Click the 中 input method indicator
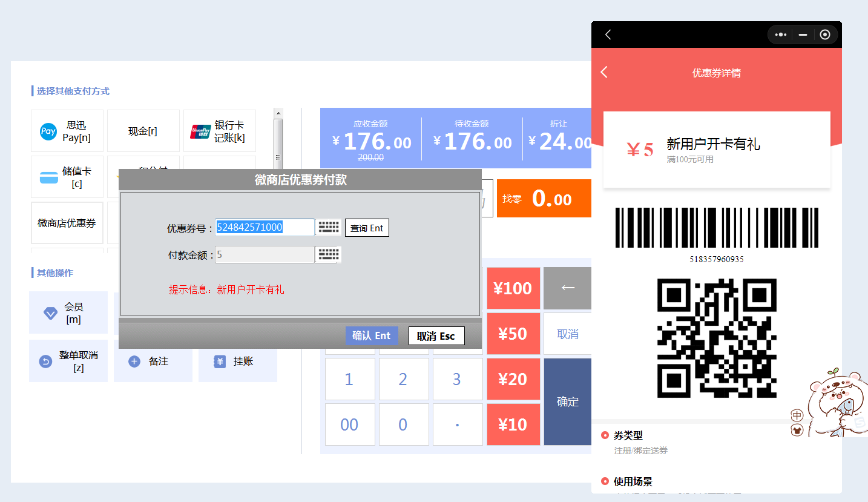 [x=797, y=415]
